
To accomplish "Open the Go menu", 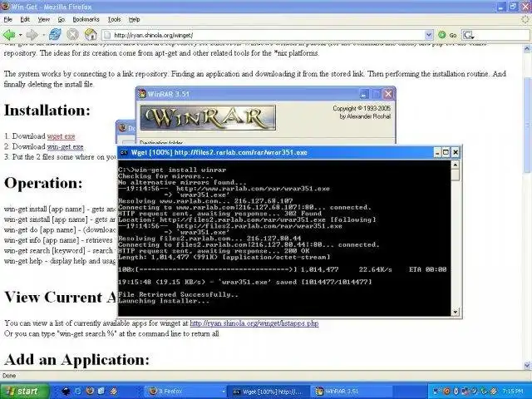I will coord(61,20).
